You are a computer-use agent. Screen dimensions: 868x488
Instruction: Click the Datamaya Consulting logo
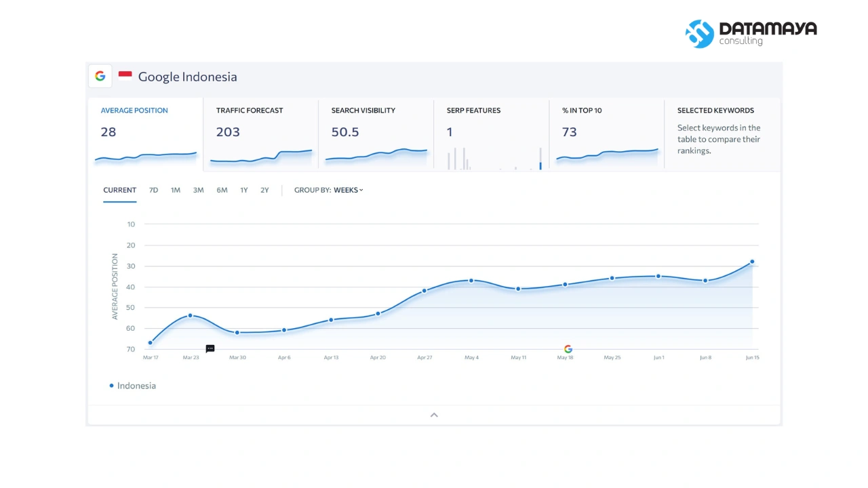(751, 33)
